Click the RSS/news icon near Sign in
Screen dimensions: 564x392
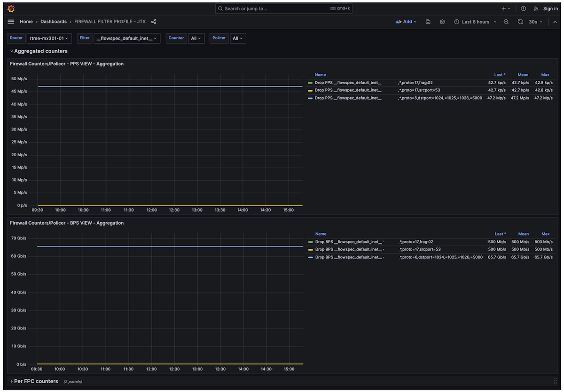coord(536,8)
